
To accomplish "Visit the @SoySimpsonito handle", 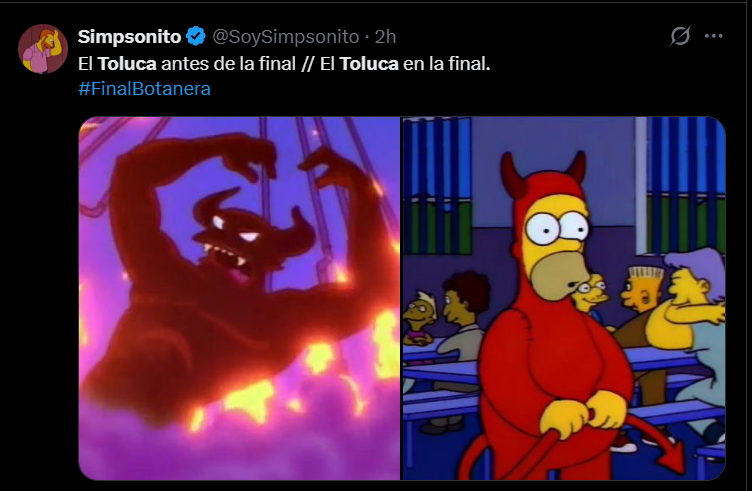I will coord(285,36).
